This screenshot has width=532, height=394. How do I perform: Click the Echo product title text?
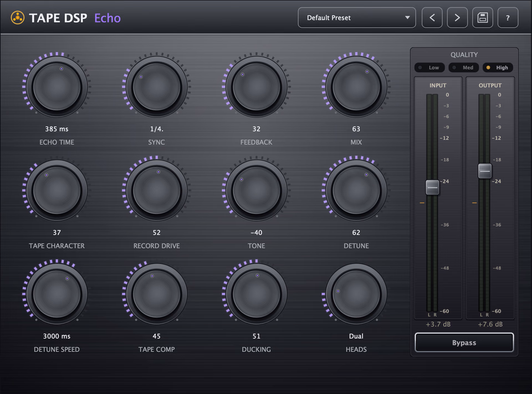point(107,18)
